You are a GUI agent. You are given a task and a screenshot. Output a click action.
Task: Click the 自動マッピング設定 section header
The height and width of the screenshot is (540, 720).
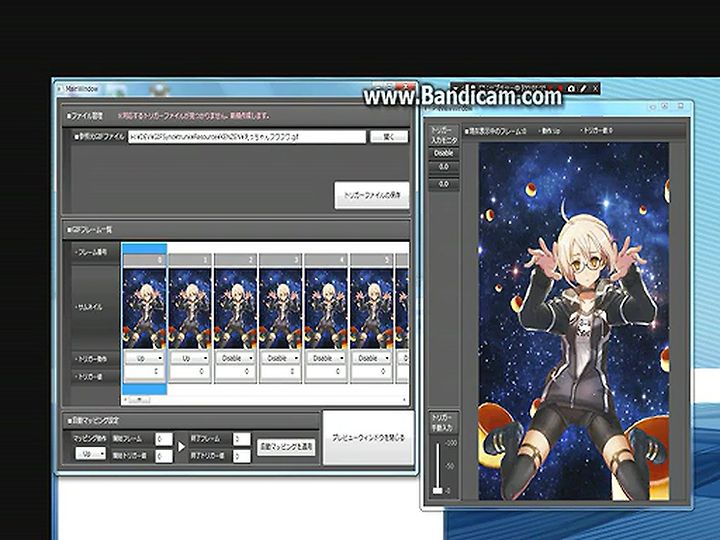tap(93, 420)
